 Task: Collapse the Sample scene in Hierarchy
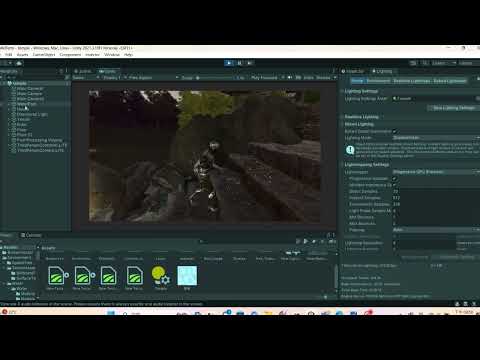pos(5,83)
